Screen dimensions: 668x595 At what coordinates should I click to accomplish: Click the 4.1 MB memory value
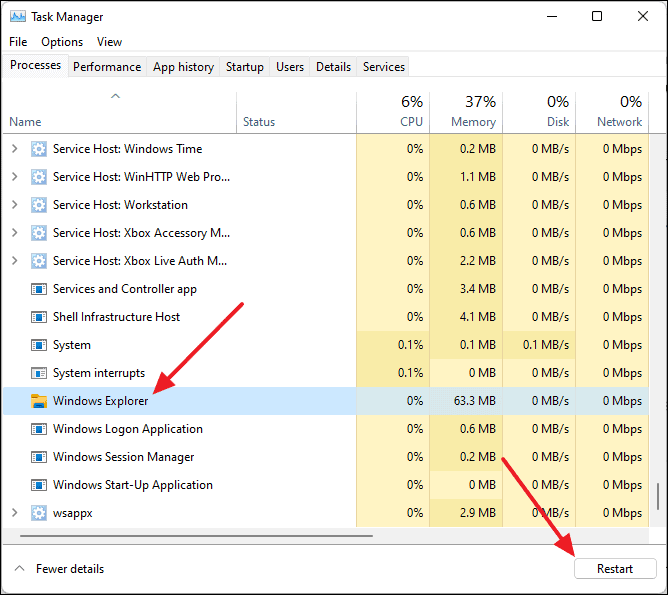click(x=478, y=317)
